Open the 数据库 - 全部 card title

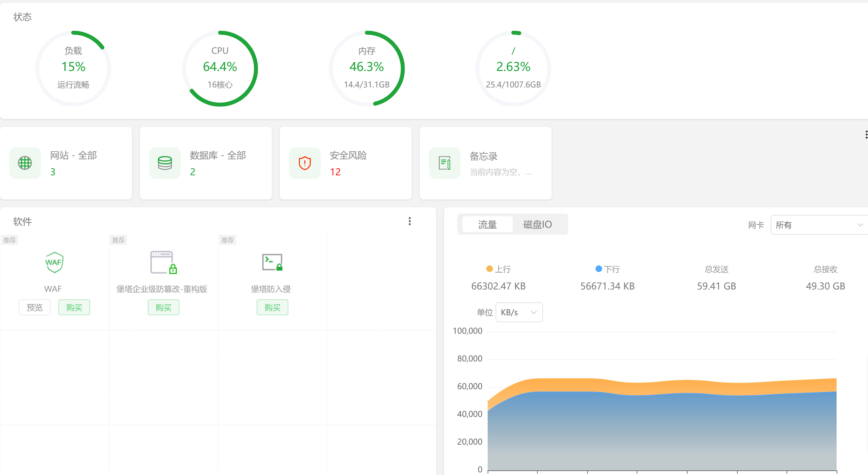click(218, 155)
